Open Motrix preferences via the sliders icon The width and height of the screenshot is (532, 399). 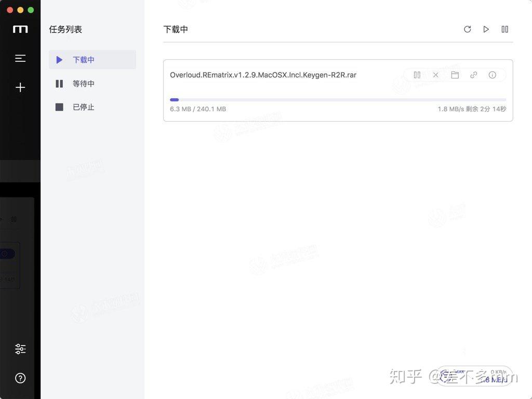pos(20,349)
